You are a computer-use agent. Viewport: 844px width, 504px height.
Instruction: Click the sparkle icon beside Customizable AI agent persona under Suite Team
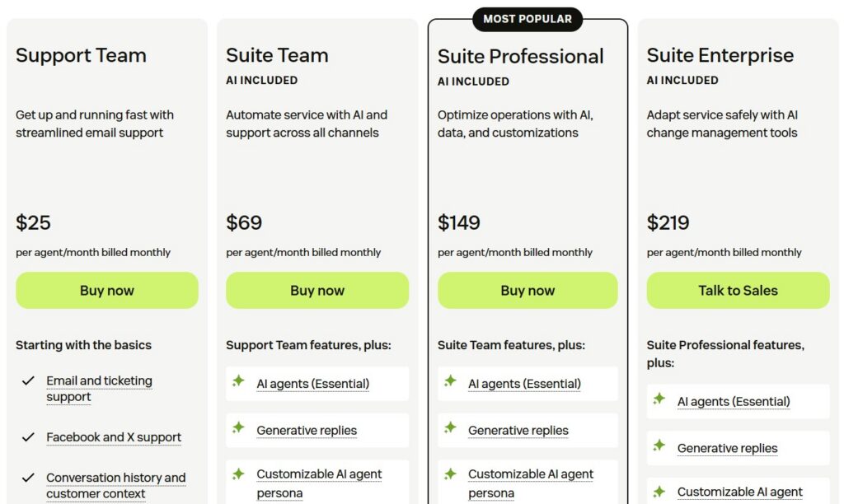click(240, 474)
